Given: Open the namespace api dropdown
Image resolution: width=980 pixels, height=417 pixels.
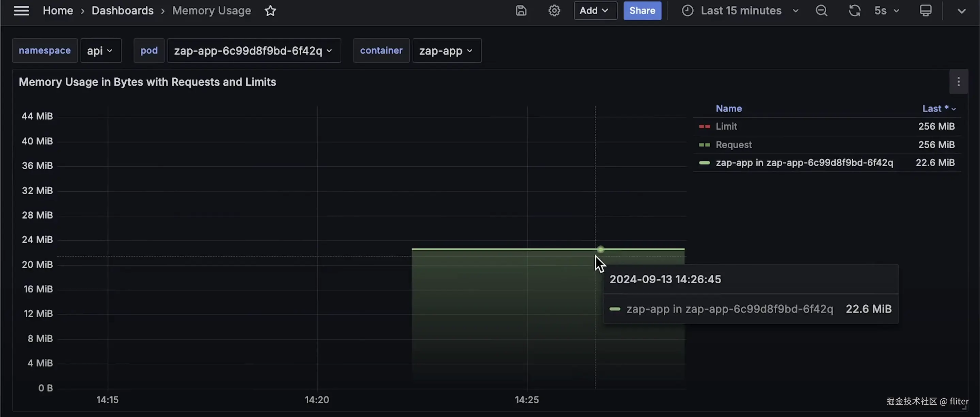Looking at the screenshot, I should [x=100, y=51].
